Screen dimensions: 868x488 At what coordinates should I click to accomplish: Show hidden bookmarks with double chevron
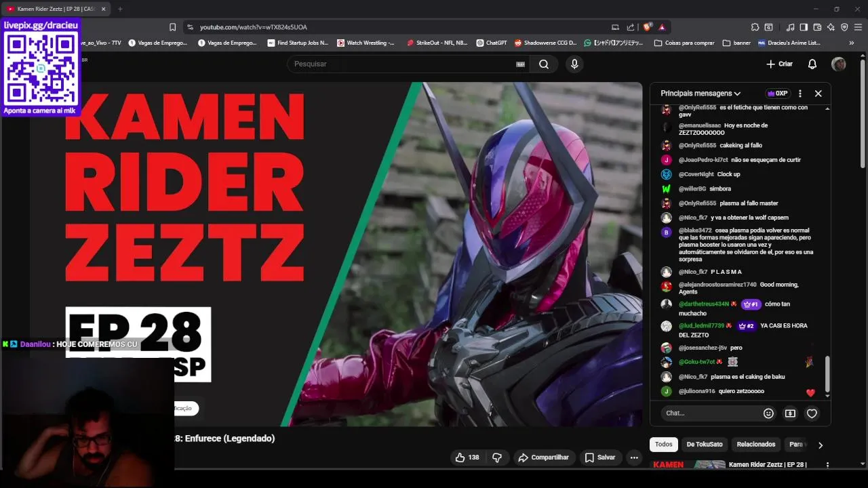click(x=852, y=43)
